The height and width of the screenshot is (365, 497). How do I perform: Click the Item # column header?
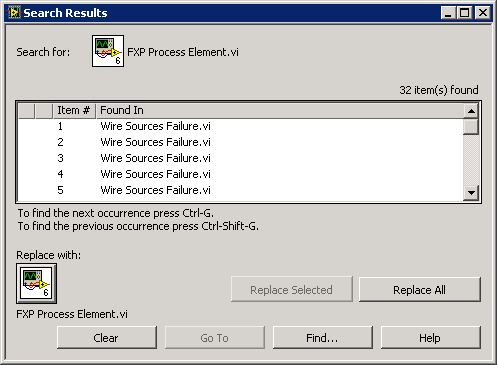(x=75, y=110)
